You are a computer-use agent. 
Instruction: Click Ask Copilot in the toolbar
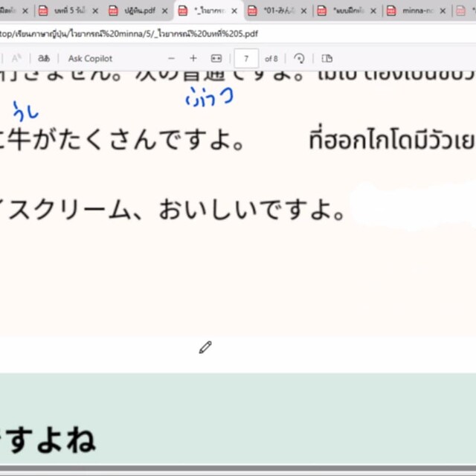tap(90, 58)
